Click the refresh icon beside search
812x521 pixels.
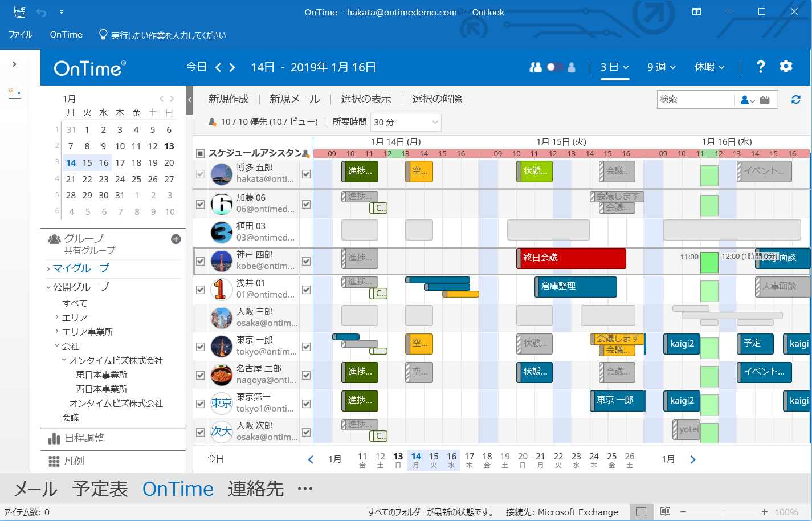(796, 100)
